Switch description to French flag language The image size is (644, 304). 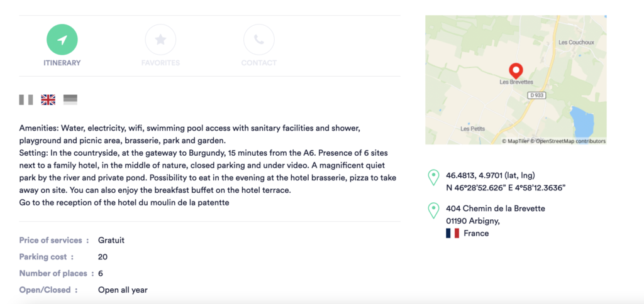tap(26, 99)
